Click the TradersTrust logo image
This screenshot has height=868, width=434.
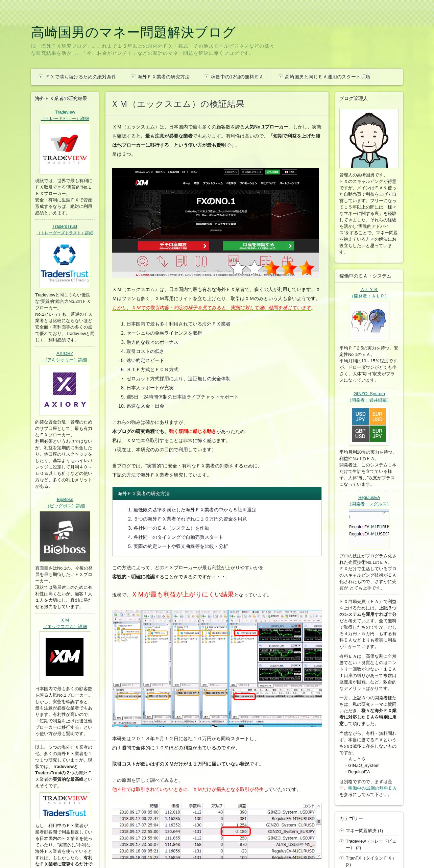(x=65, y=263)
